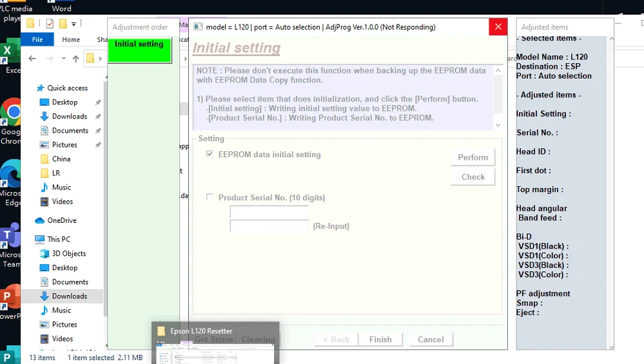Open recent locations dropdown in Explorer
This screenshot has height=364, width=644.
click(63, 59)
